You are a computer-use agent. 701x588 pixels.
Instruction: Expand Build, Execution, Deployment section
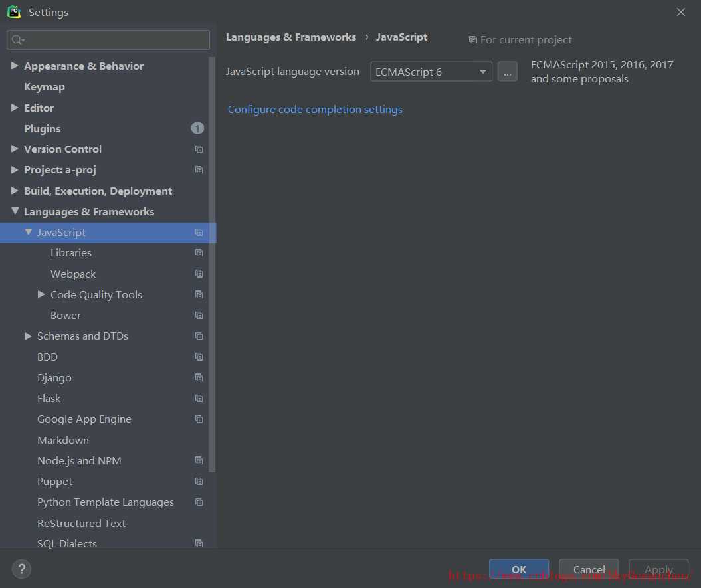pyautogui.click(x=15, y=191)
